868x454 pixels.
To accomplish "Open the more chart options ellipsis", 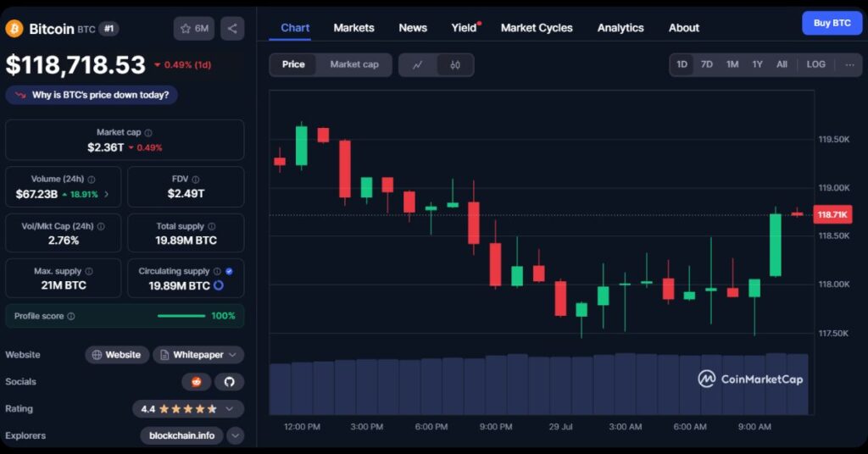I will (849, 64).
